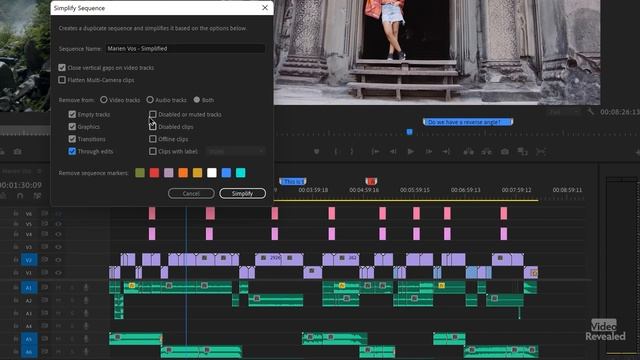Toggle video track V1 eye visibility
This screenshot has height=360, width=640.
click(x=58, y=273)
